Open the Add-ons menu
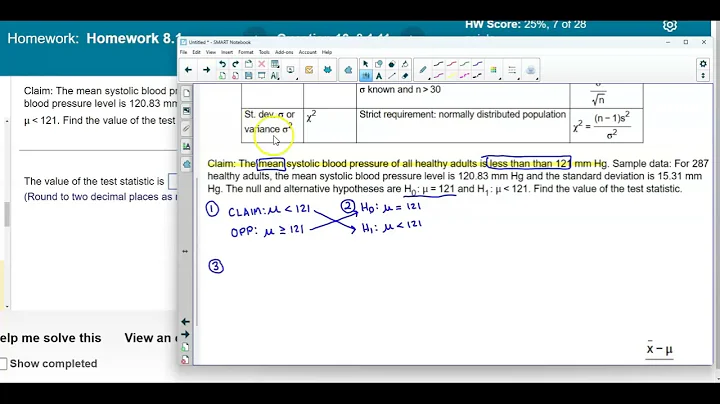Viewport: 720px width, 404px height. pyautogui.click(x=284, y=52)
